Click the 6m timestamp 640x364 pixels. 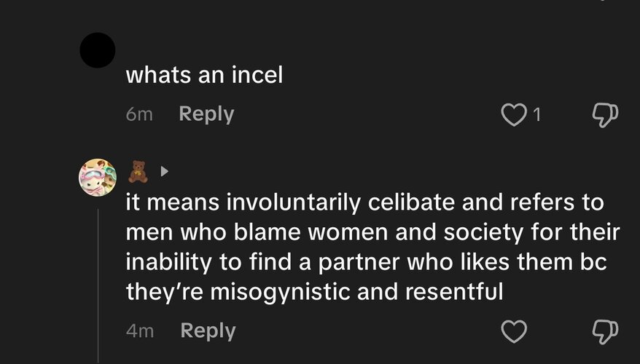(x=139, y=114)
